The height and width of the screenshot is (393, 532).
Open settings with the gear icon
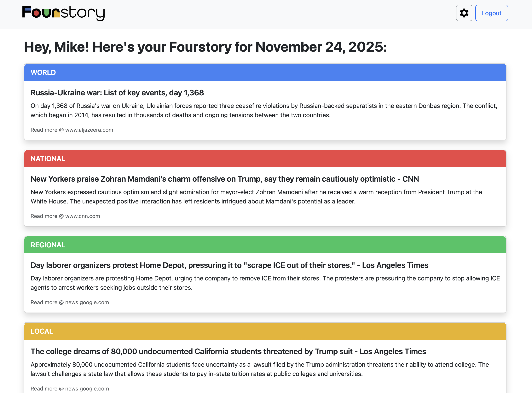click(464, 13)
